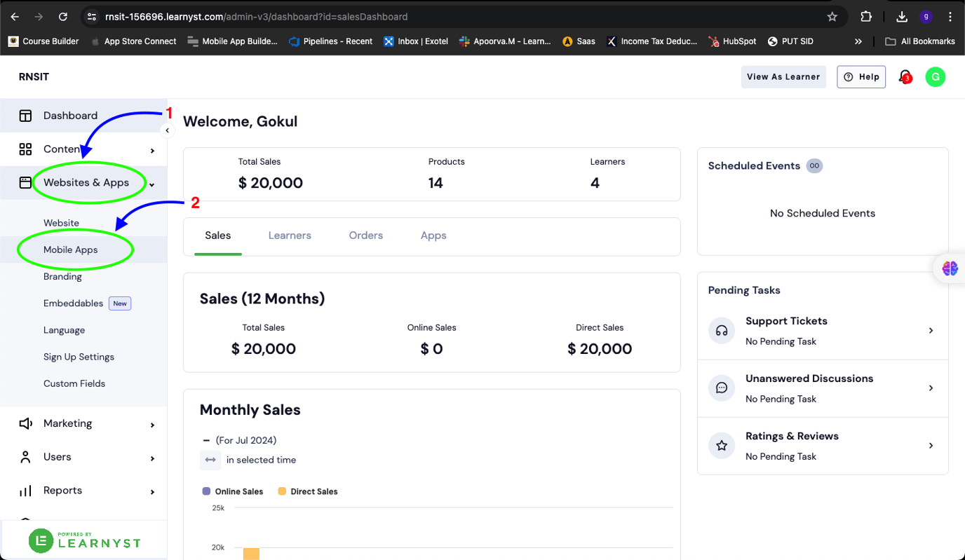The height and width of the screenshot is (560, 965).
Task: Open the All Bookmarks folder
Action: coord(920,41)
